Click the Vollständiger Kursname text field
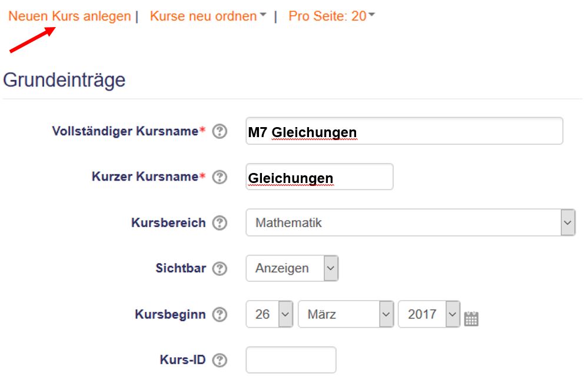This screenshot has width=588, height=386. click(404, 131)
